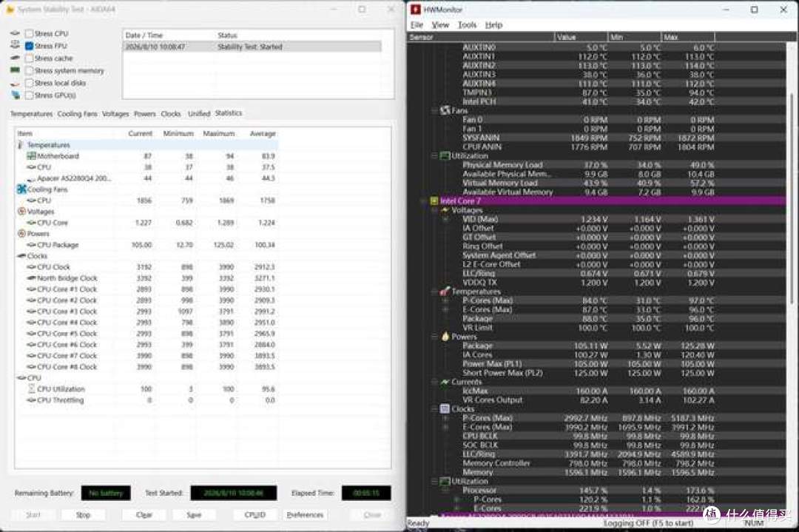Click the AIDA64 title bar flame icon

(x=10, y=10)
